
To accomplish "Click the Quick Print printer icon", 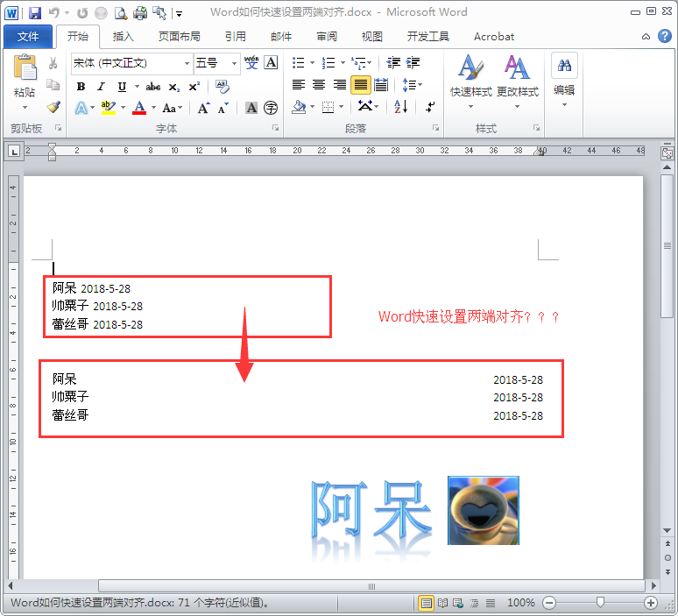I will [139, 13].
